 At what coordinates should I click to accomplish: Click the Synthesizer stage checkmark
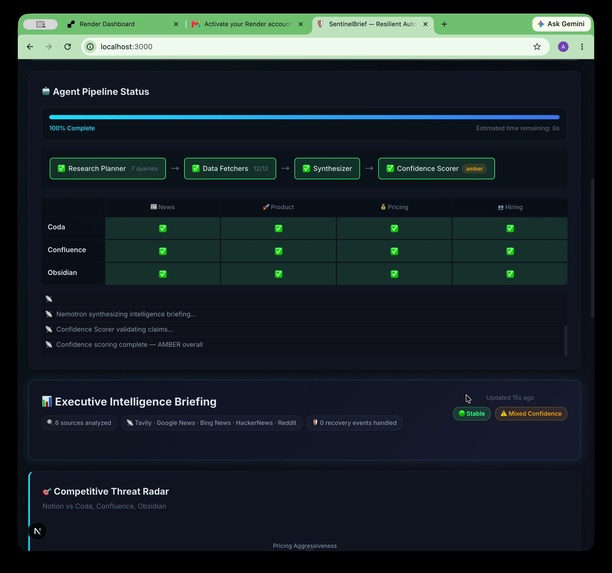click(306, 168)
